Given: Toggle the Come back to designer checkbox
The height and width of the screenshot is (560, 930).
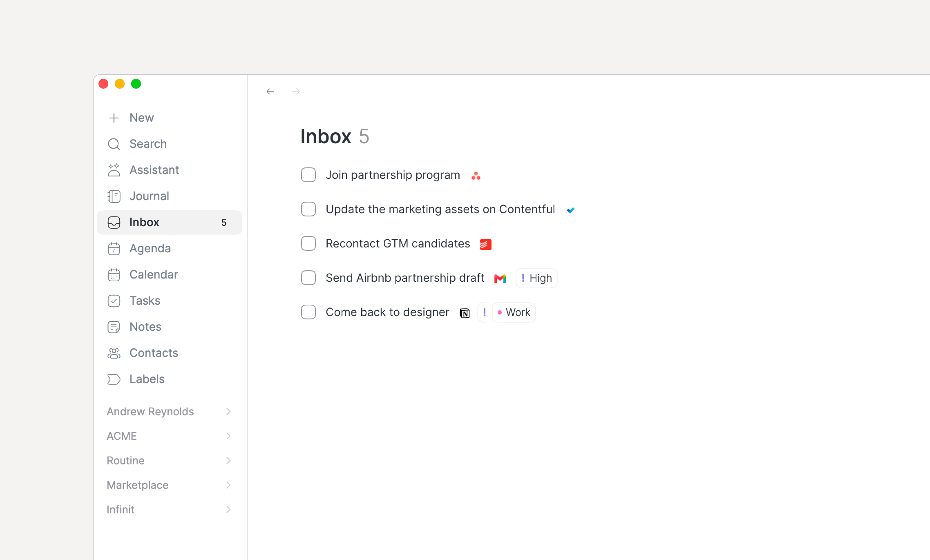Looking at the screenshot, I should point(308,312).
